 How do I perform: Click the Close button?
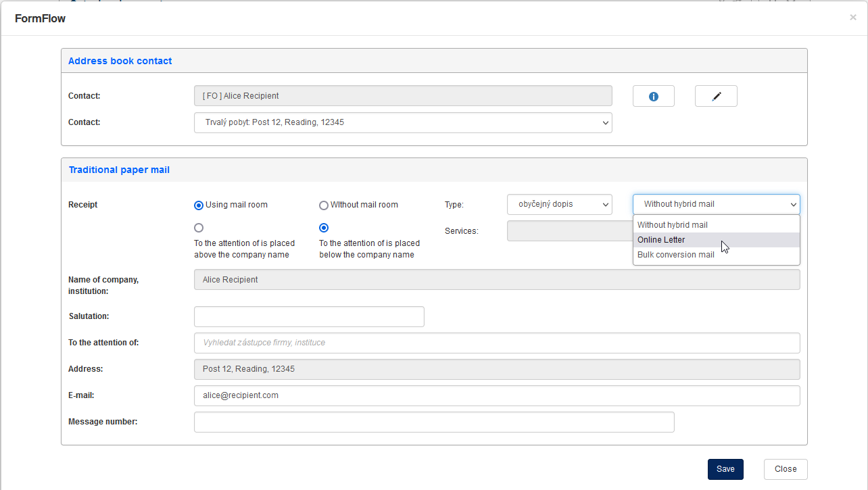(x=786, y=469)
